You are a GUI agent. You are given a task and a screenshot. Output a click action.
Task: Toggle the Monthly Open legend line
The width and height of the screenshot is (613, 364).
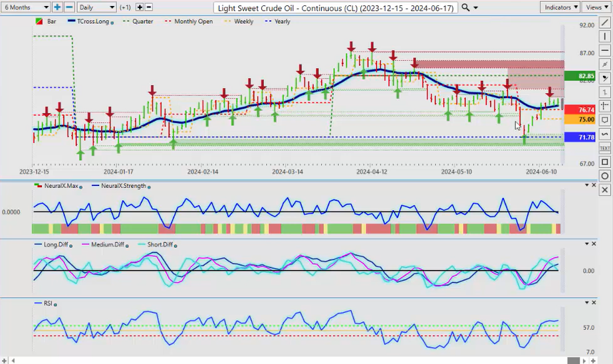point(193,21)
